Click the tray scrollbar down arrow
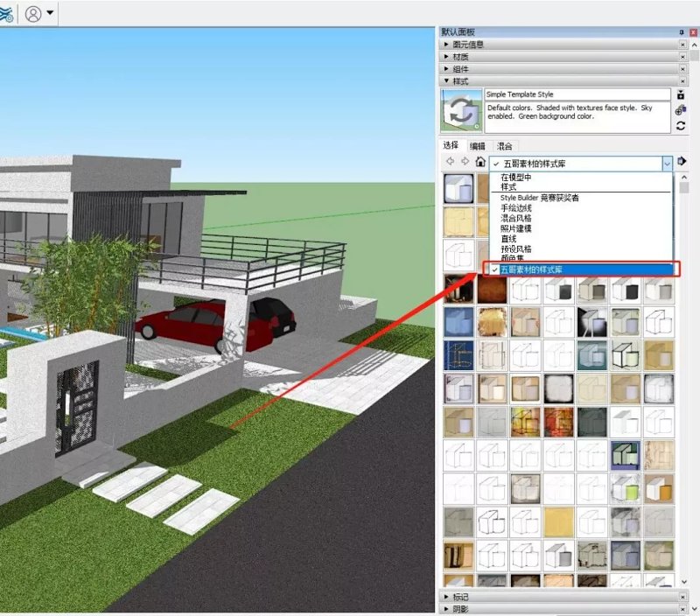Screen dimensions: 700x616 click(x=694, y=608)
